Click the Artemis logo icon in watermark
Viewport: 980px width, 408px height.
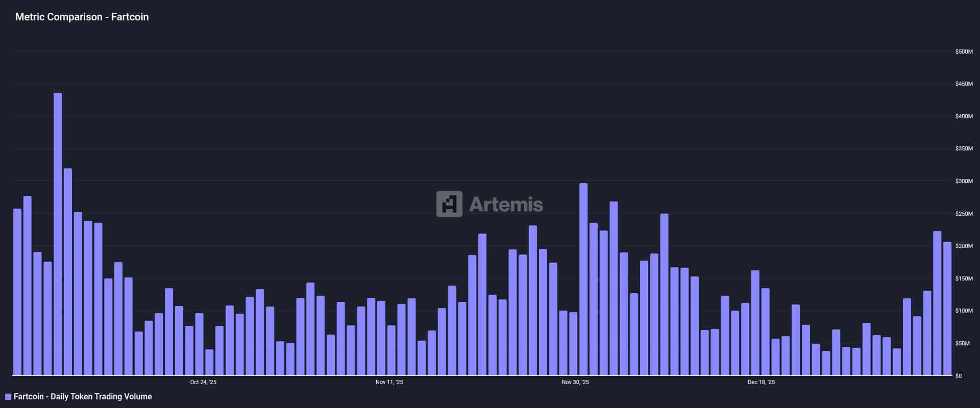[x=449, y=204]
